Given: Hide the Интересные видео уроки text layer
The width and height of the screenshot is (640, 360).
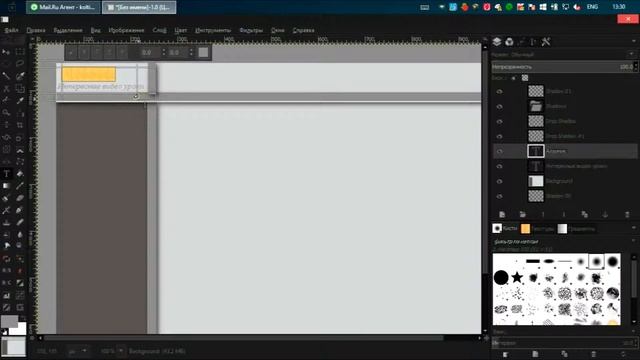Looking at the screenshot, I should [x=499, y=166].
